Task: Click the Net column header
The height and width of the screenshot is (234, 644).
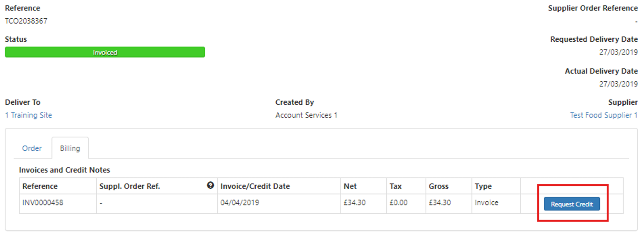Action: pyautogui.click(x=350, y=186)
